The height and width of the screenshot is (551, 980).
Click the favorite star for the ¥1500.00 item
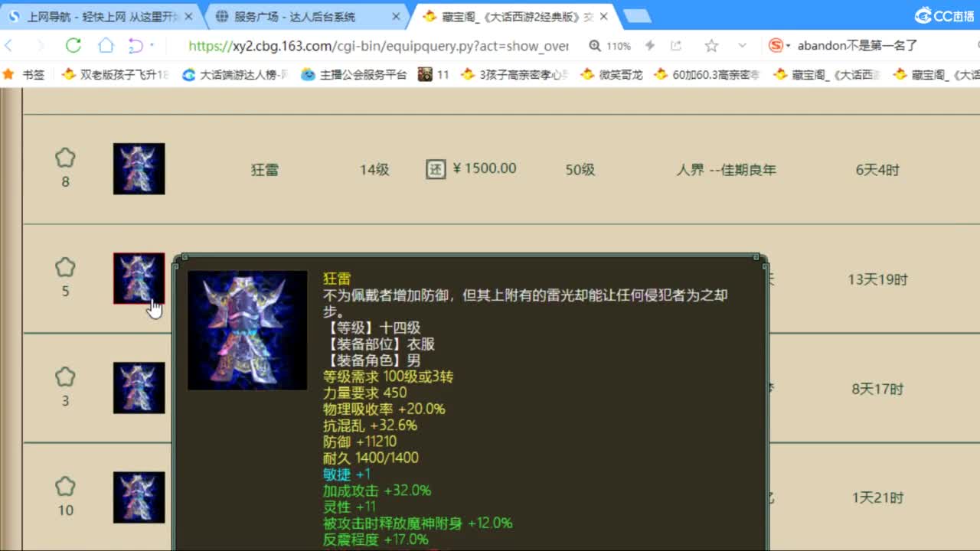pyautogui.click(x=65, y=158)
